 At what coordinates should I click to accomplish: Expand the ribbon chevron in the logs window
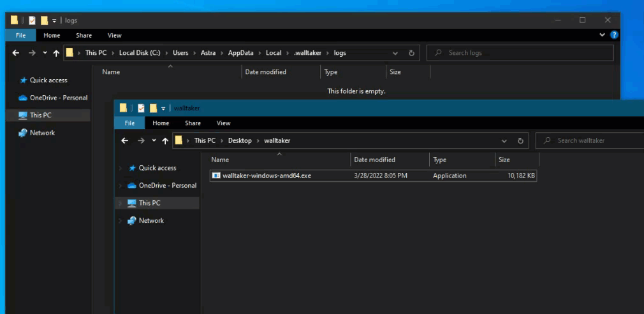point(602,35)
